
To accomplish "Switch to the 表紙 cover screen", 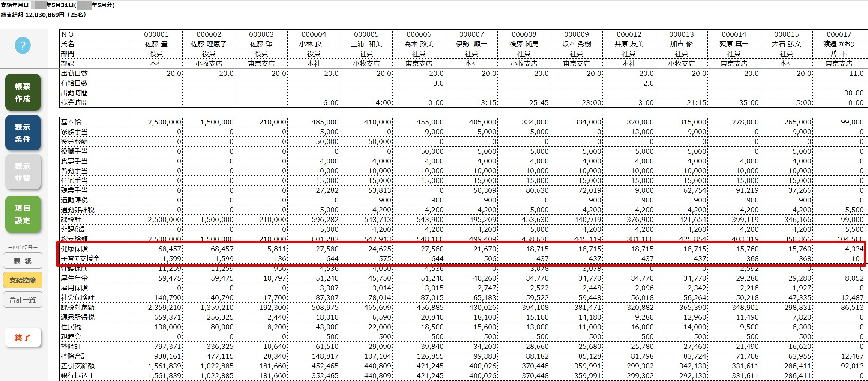I will 23,261.
